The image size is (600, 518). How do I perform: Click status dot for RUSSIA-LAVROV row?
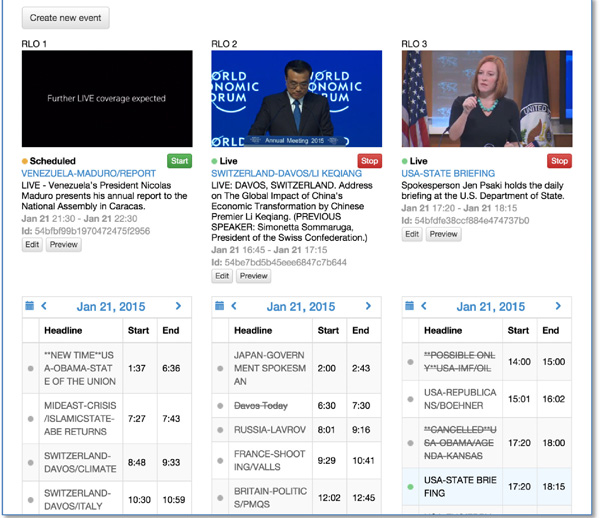(x=220, y=430)
